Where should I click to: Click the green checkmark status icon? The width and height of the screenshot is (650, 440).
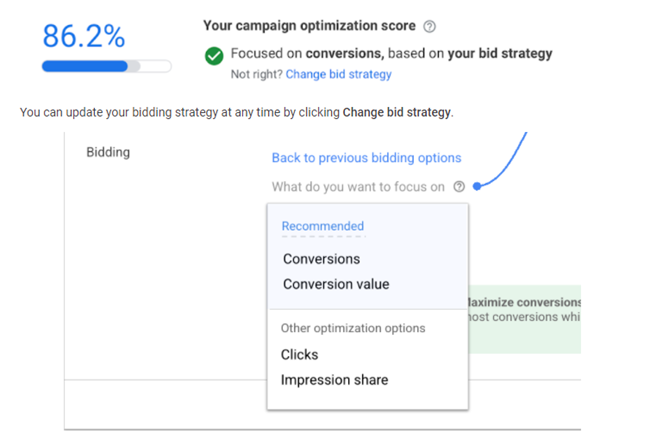[x=214, y=56]
